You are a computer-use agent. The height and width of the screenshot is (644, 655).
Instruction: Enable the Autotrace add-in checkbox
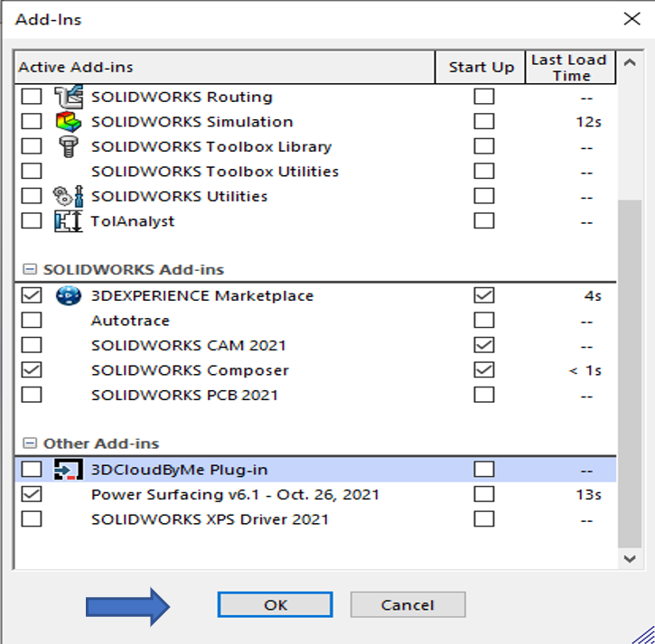tap(32, 321)
